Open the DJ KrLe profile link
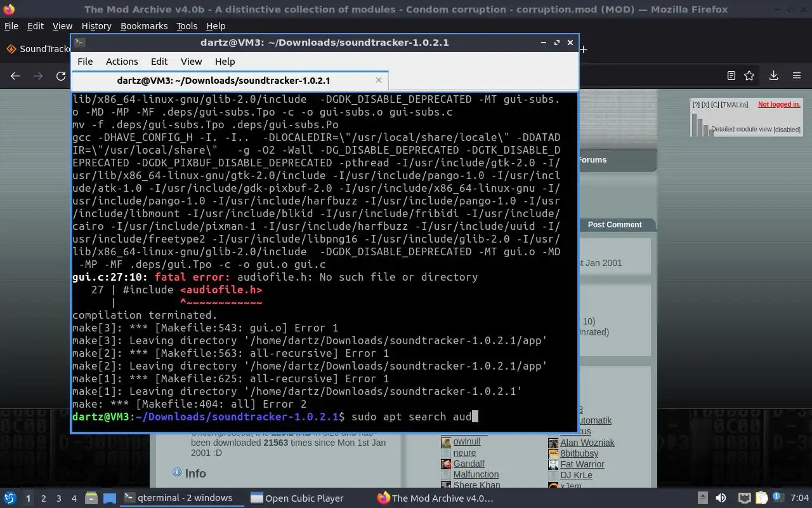 [x=576, y=475]
